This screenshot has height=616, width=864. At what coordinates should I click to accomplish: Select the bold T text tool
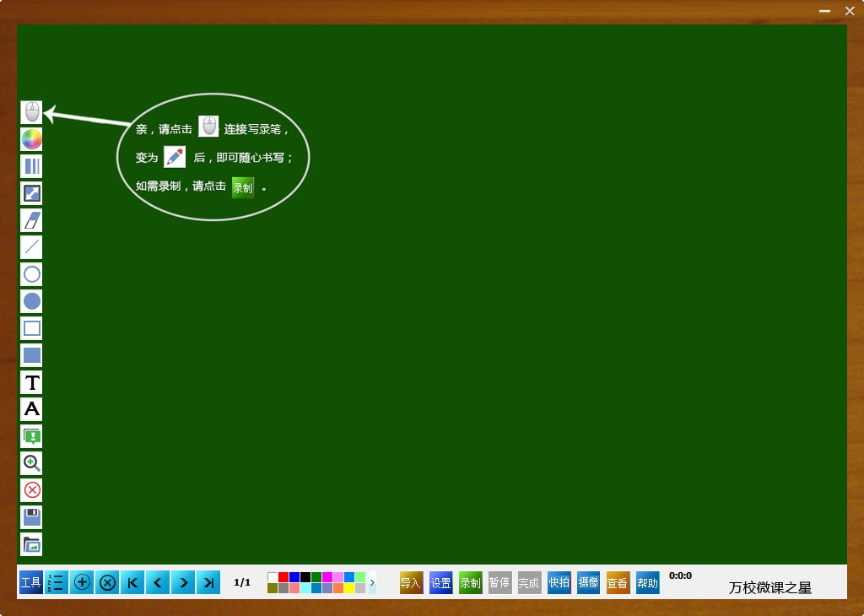(x=31, y=381)
